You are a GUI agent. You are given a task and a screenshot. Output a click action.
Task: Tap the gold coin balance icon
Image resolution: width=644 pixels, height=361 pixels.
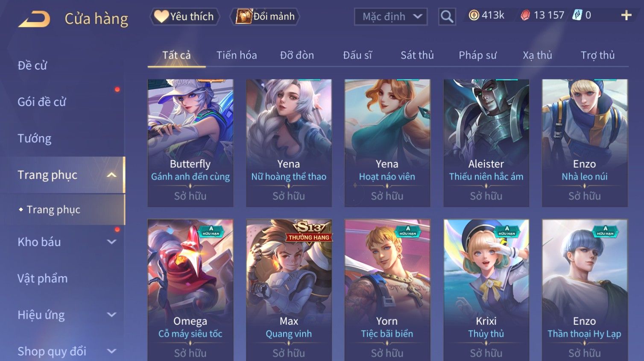click(x=474, y=15)
